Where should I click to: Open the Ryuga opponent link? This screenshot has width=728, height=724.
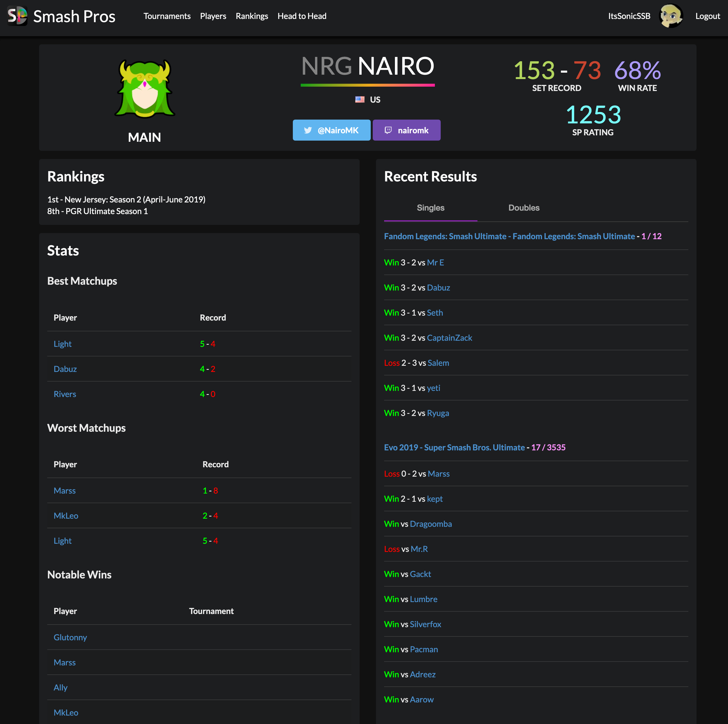pyautogui.click(x=438, y=413)
